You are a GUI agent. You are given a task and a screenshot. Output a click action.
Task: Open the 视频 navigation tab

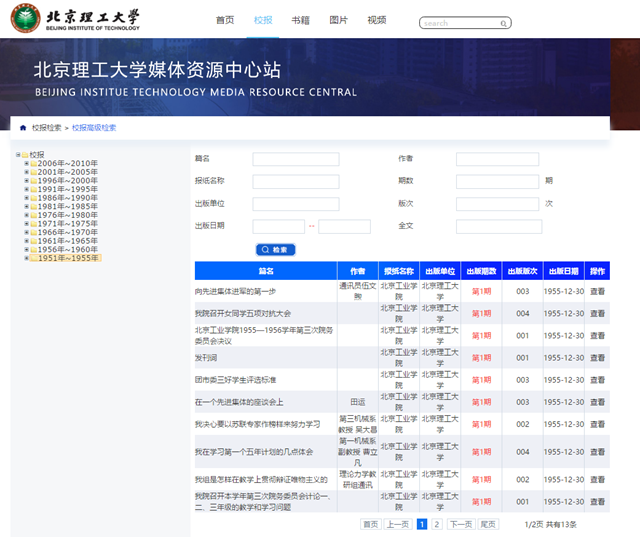tap(376, 20)
